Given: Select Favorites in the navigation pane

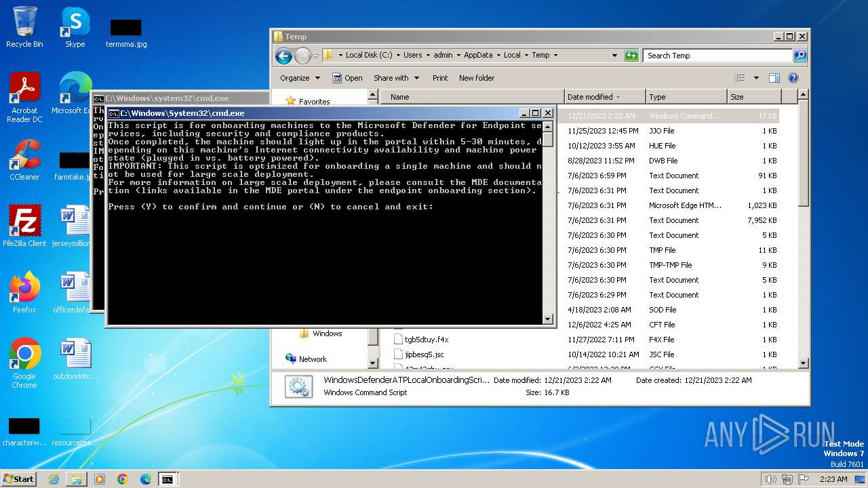Looking at the screenshot, I should click(x=315, y=102).
